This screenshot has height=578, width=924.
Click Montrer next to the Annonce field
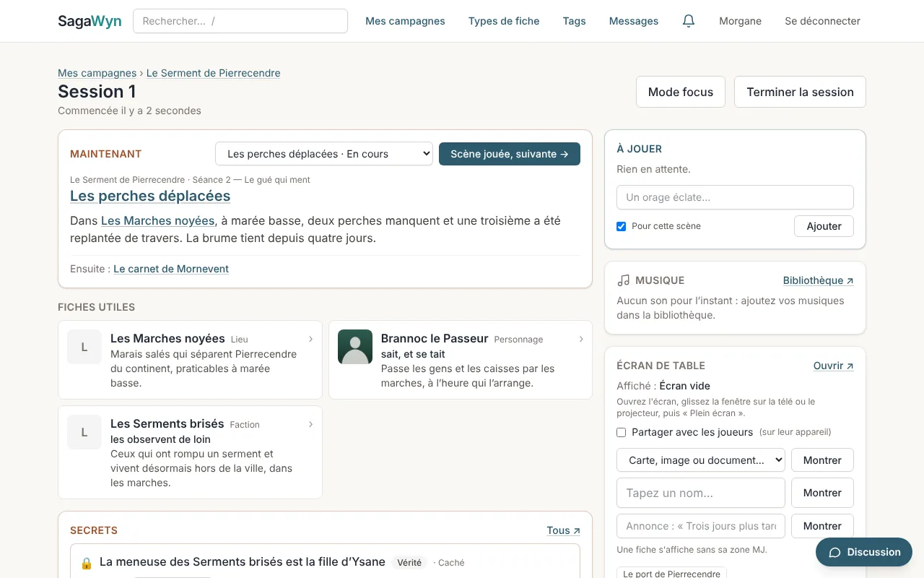[822, 526]
